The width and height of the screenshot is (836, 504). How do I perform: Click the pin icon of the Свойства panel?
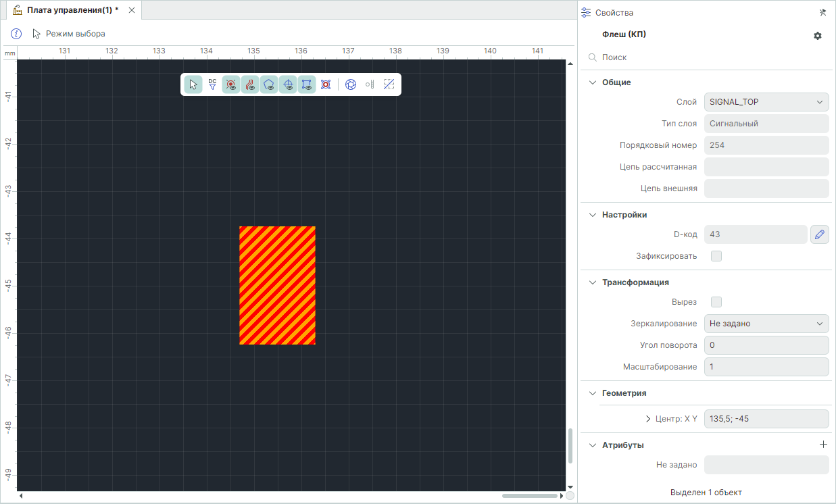point(822,12)
